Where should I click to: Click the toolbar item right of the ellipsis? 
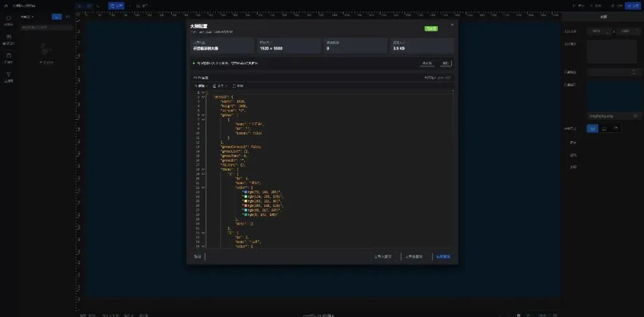142,6
